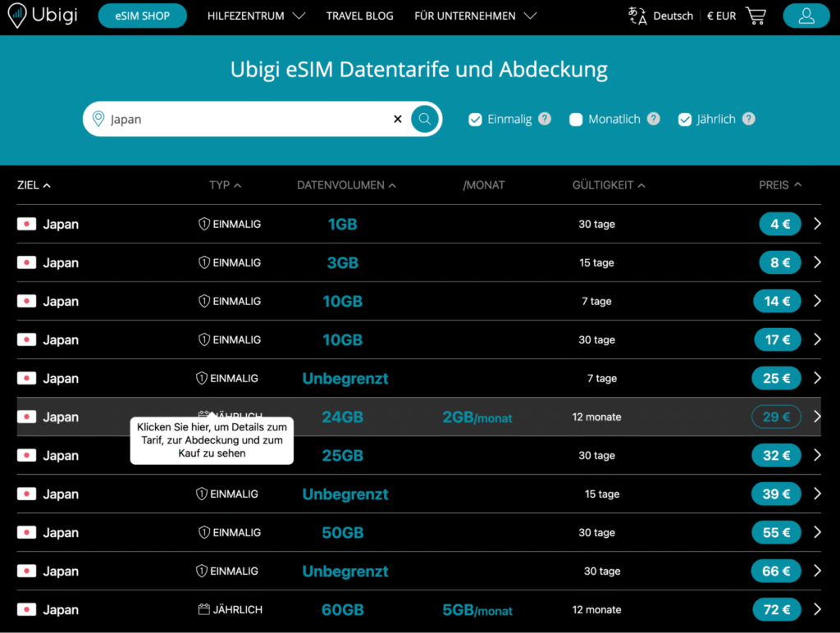Screen dimensions: 840x633
Task: Clear the Japan search with X icon
Action: 398,119
